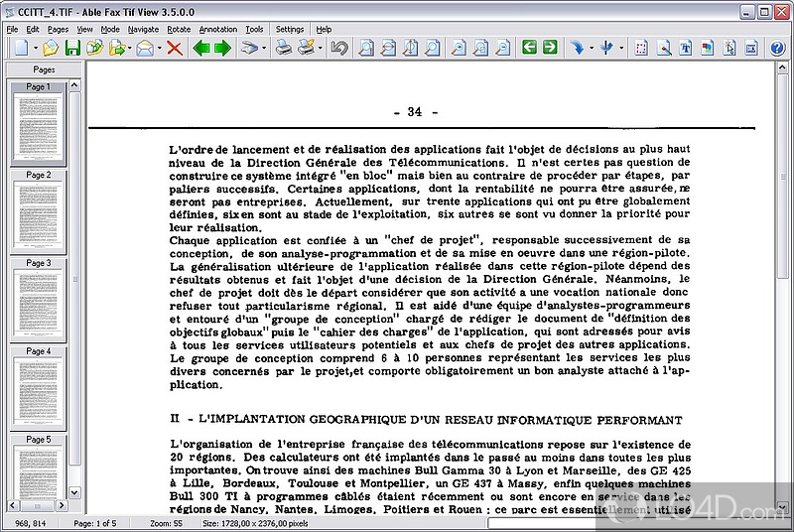Delete with the red X icon
Image resolution: width=794 pixels, height=532 pixels.
tap(175, 48)
